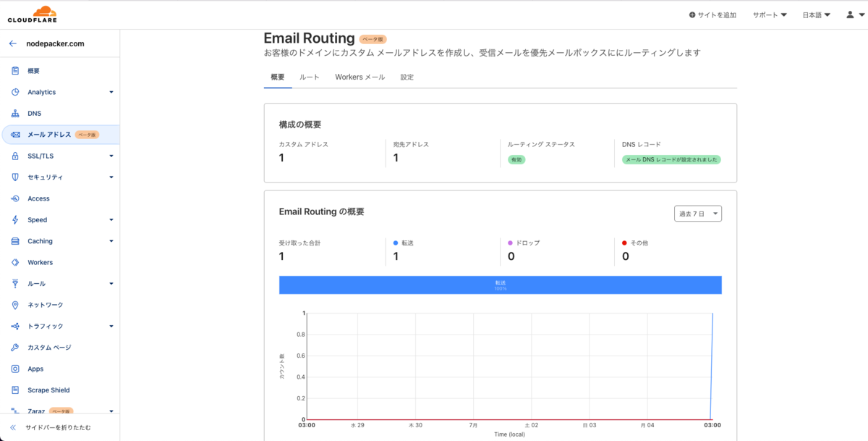Click the セキュリティ shield icon
This screenshot has height=441, width=868.
click(x=15, y=177)
